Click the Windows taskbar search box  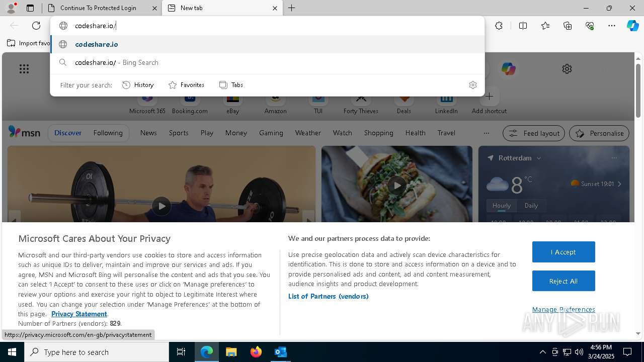(97, 352)
